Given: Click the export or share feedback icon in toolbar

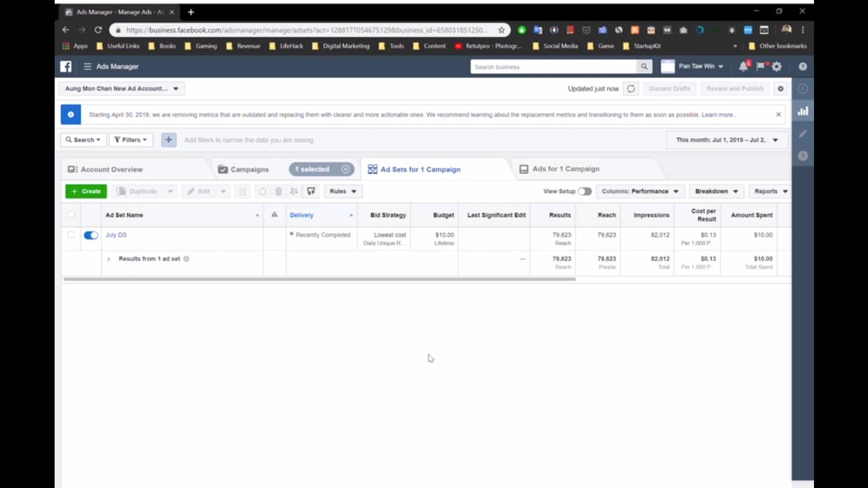Looking at the screenshot, I should tap(311, 191).
